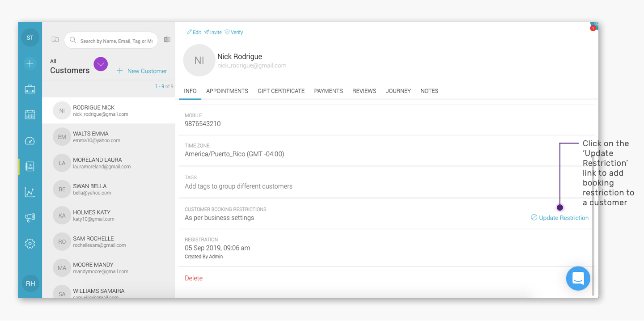Image resolution: width=644 pixels, height=321 pixels.
Task: Open the briefcase services sidebar icon
Action: pos(30,89)
